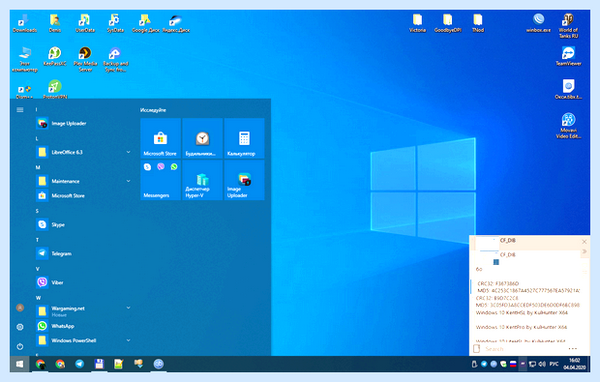Select top CF_DIB entry in popup

[x=526, y=242]
